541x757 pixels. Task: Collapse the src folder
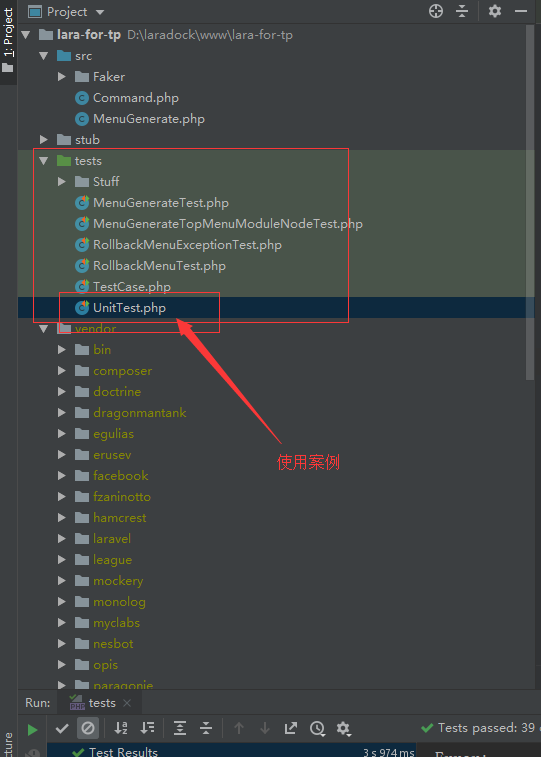tap(44, 56)
